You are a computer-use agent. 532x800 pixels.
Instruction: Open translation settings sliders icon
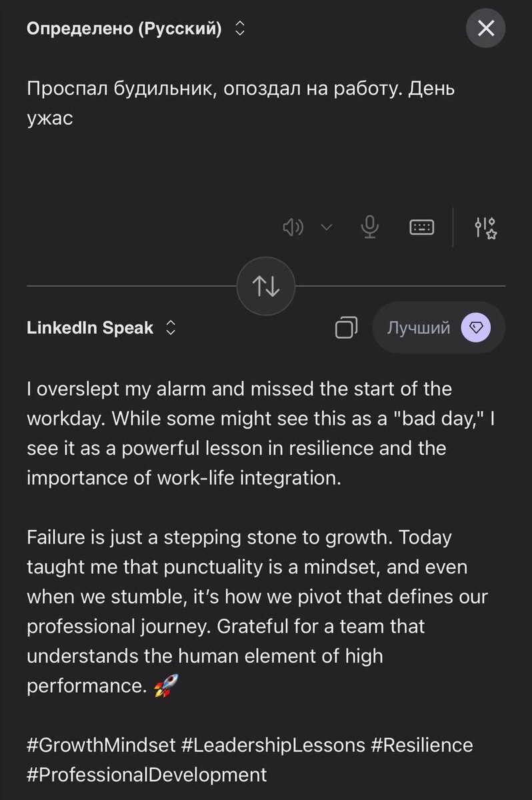(x=485, y=227)
